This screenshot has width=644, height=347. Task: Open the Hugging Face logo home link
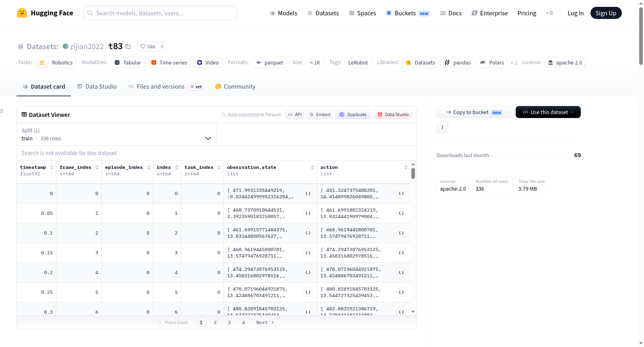pos(45,13)
